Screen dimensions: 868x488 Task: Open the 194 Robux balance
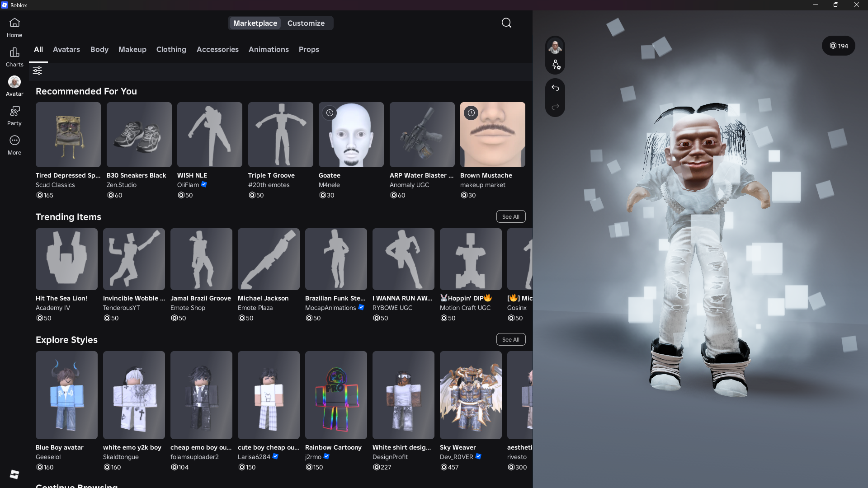point(839,46)
